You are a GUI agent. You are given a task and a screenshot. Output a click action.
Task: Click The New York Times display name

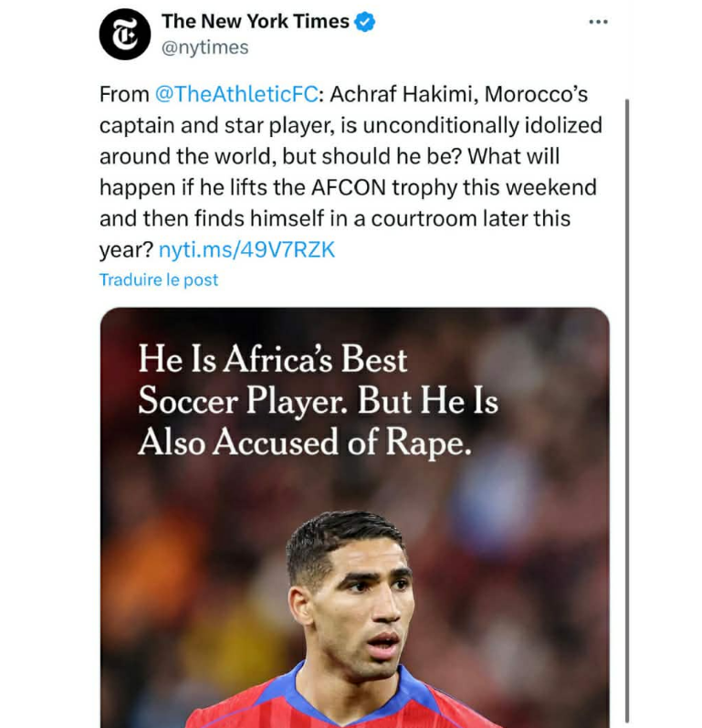point(256,22)
